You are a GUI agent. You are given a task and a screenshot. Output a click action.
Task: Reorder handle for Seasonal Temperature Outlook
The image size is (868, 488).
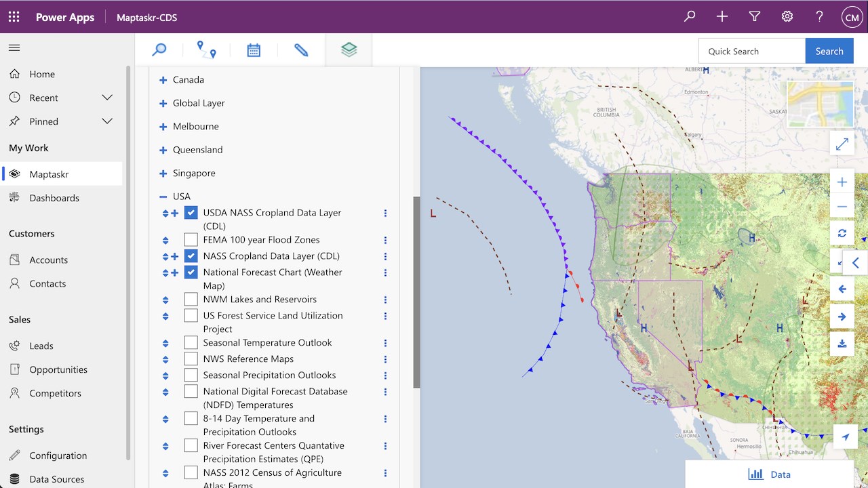tap(165, 343)
